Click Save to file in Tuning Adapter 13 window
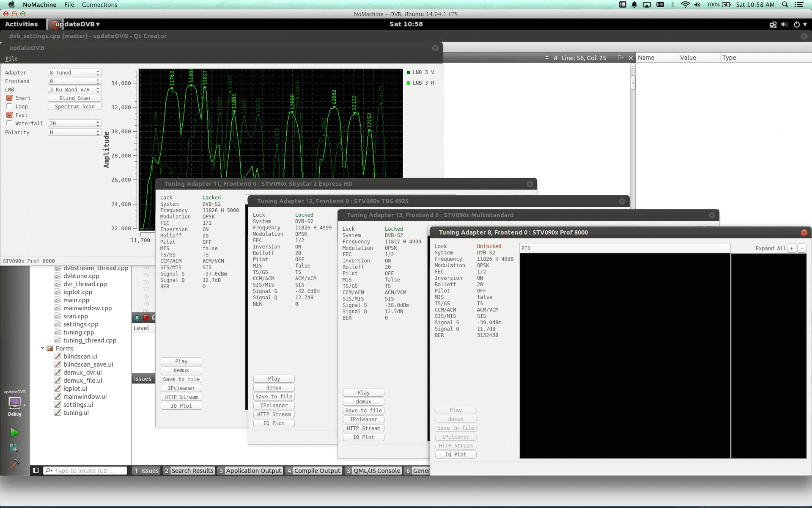Screen dimensions: 812x508 (x=363, y=410)
